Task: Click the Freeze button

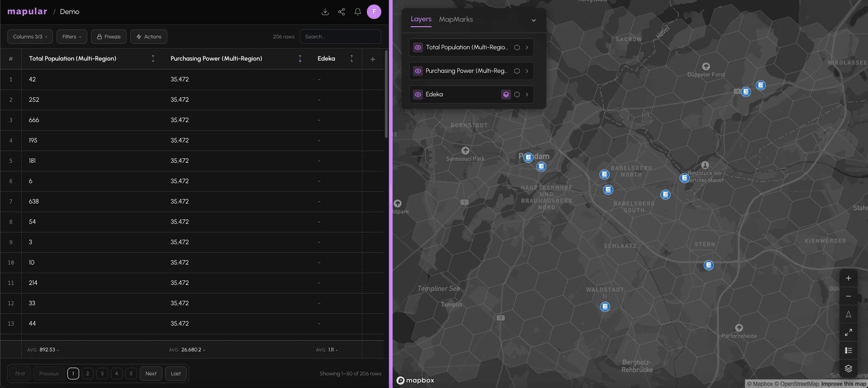Action: tap(109, 37)
